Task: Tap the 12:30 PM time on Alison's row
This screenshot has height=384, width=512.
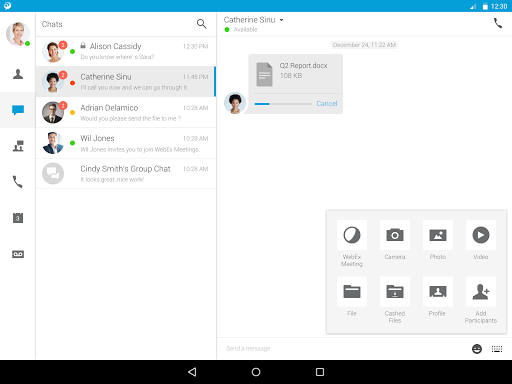Action: click(x=195, y=46)
